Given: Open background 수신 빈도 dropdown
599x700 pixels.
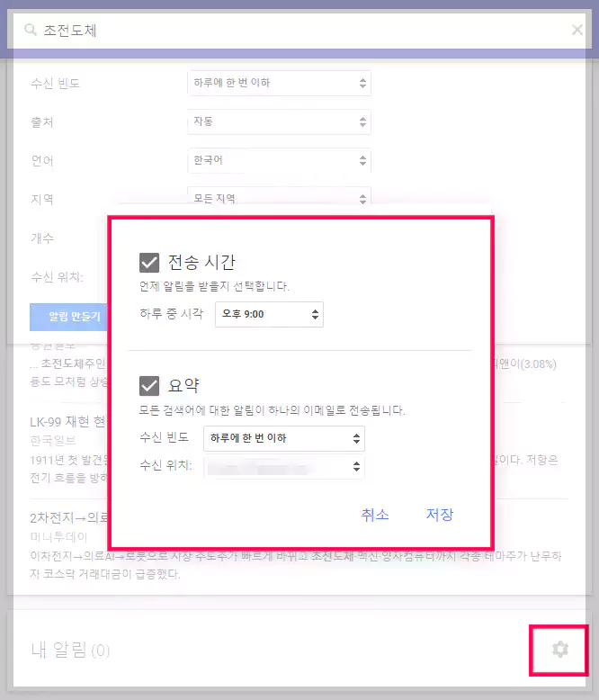Looking at the screenshot, I should (x=279, y=83).
